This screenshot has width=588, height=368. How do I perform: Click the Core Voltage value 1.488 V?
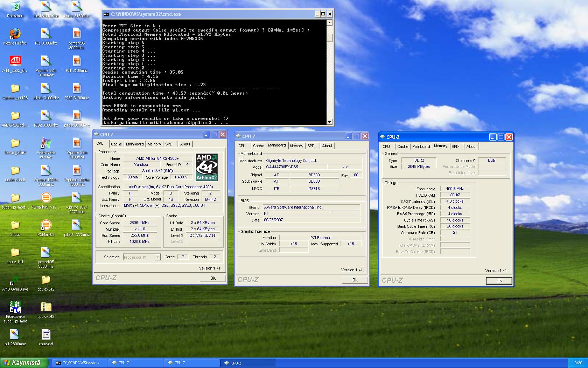[181, 177]
